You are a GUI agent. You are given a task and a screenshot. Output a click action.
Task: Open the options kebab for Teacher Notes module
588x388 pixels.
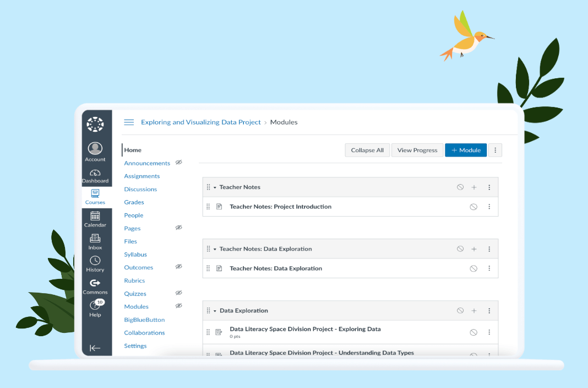coord(489,187)
